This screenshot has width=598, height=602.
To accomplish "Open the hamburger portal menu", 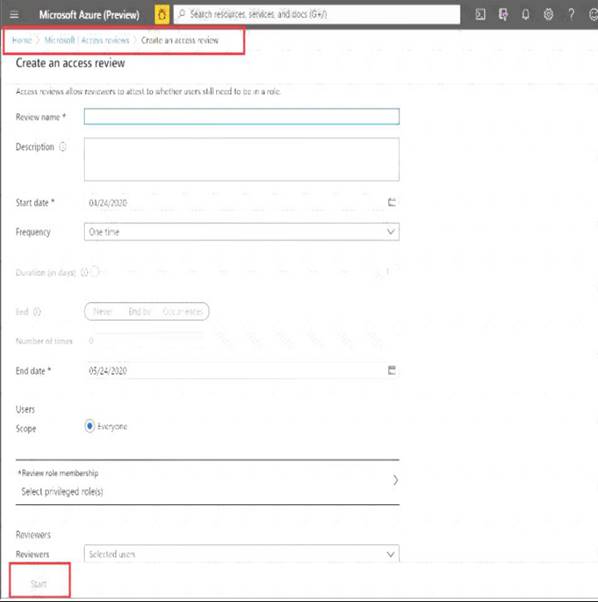I will point(14,15).
